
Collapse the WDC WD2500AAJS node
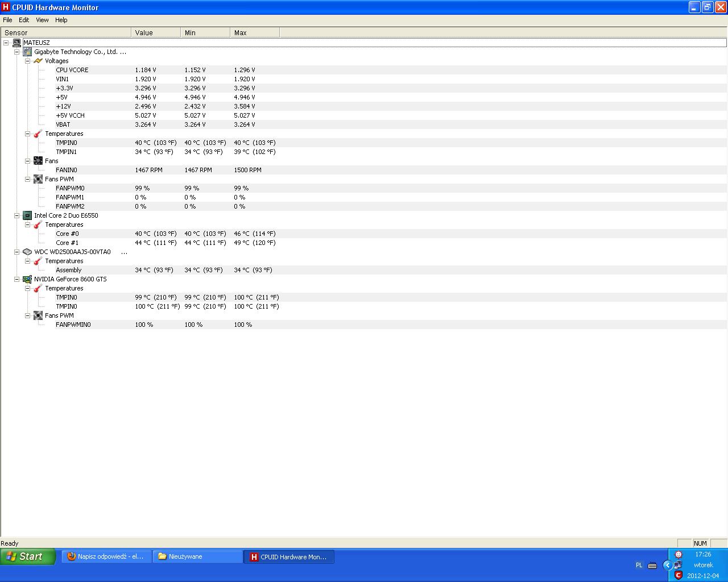click(x=16, y=252)
